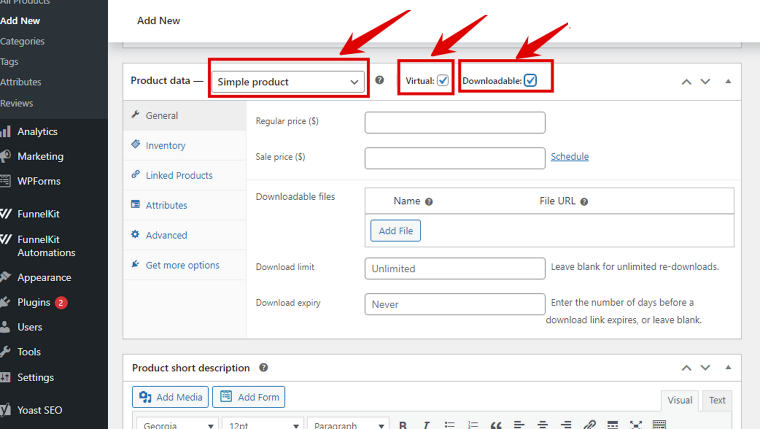Move Product data panel up

click(686, 81)
